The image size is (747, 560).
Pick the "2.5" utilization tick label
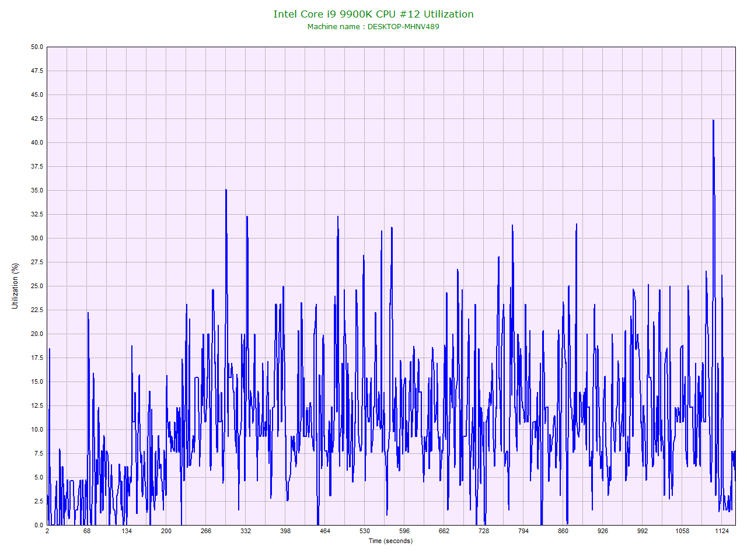[39, 501]
